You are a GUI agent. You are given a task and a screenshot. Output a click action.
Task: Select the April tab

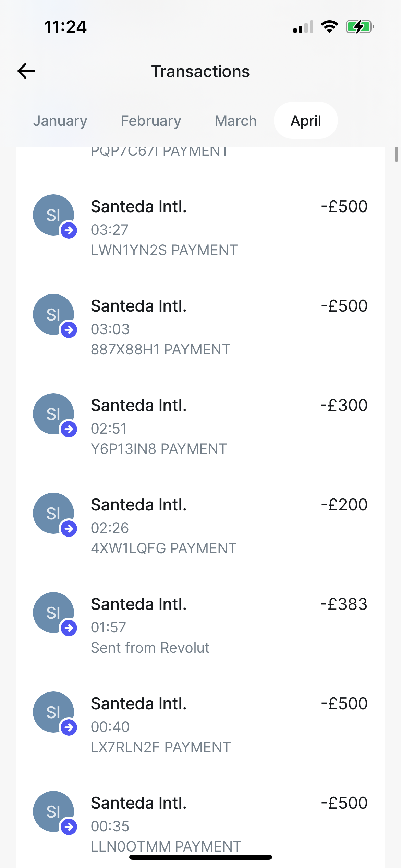(x=306, y=121)
